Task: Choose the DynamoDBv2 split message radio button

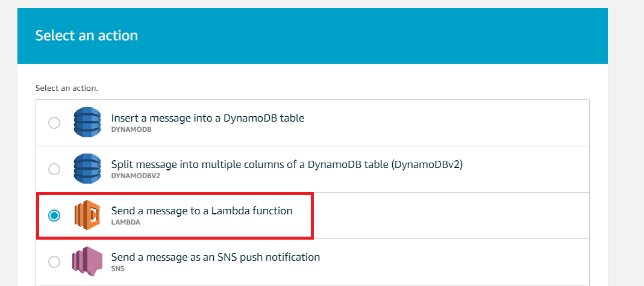Action: (54, 169)
